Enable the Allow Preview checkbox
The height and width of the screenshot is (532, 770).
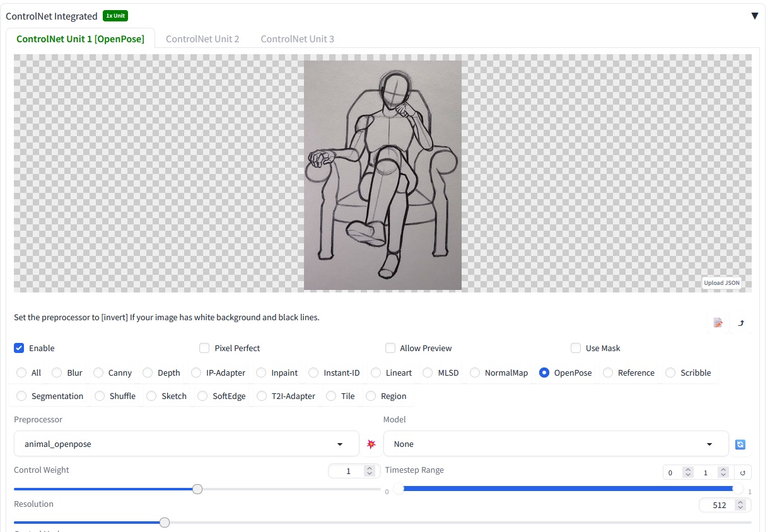click(x=390, y=348)
